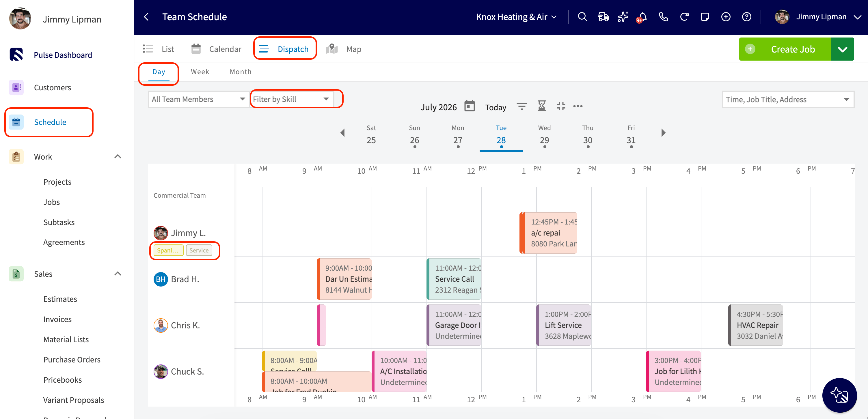The width and height of the screenshot is (868, 419).
Task: Open Filter by Skill dropdown
Action: [292, 99]
